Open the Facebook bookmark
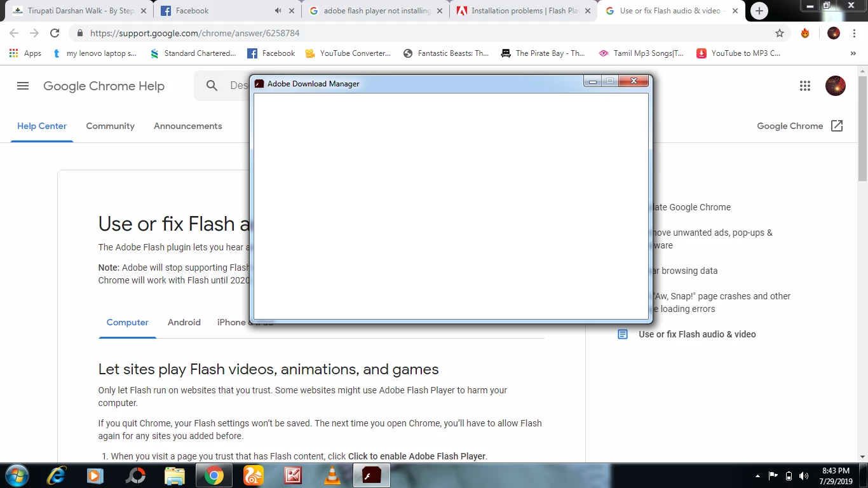This screenshot has height=488, width=868. click(x=271, y=53)
